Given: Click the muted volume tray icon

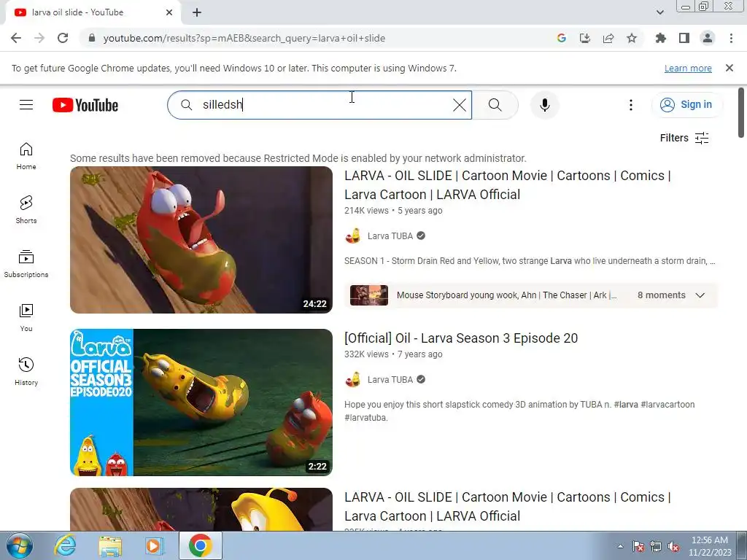Looking at the screenshot, I should [x=673, y=546].
